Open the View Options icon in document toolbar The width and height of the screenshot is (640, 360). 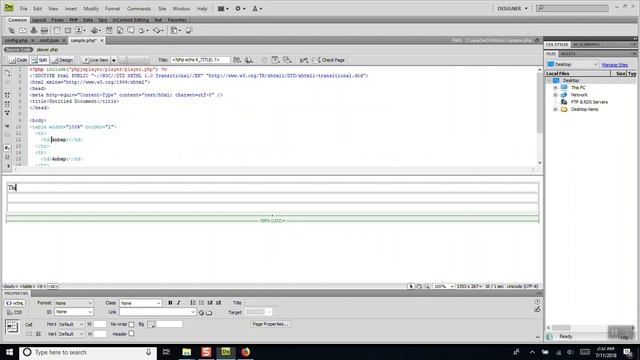click(x=276, y=60)
